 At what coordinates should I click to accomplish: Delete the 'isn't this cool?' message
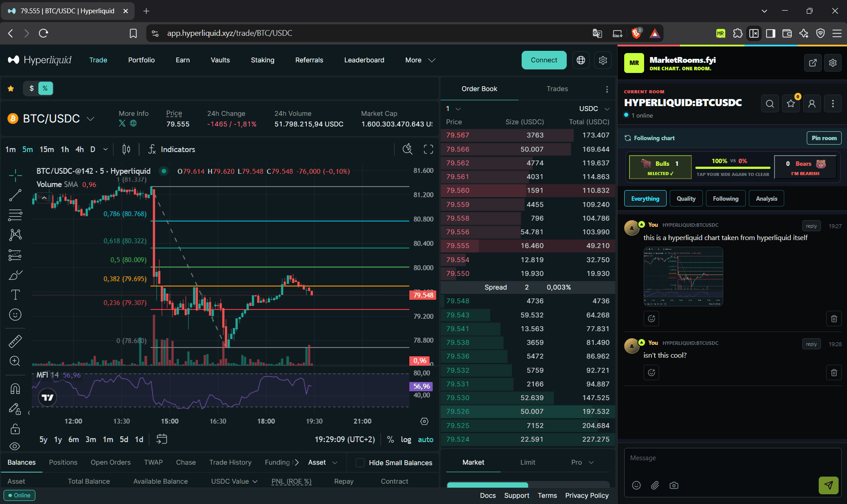834,373
